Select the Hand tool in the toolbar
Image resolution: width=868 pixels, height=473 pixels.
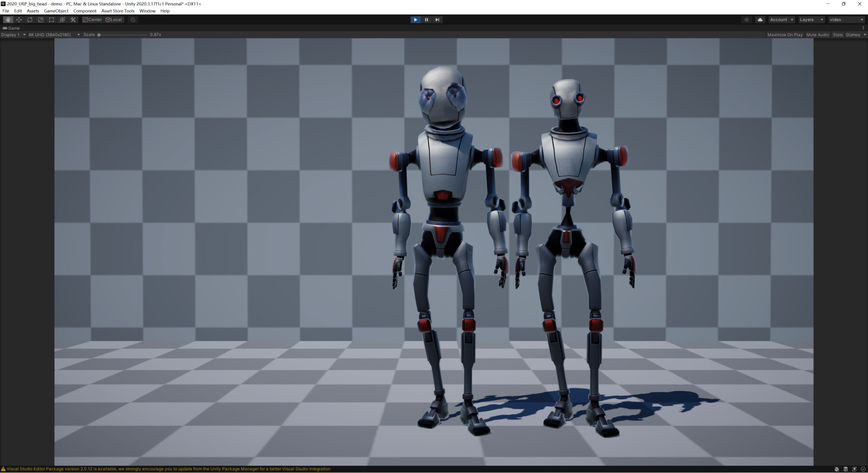(x=8, y=20)
